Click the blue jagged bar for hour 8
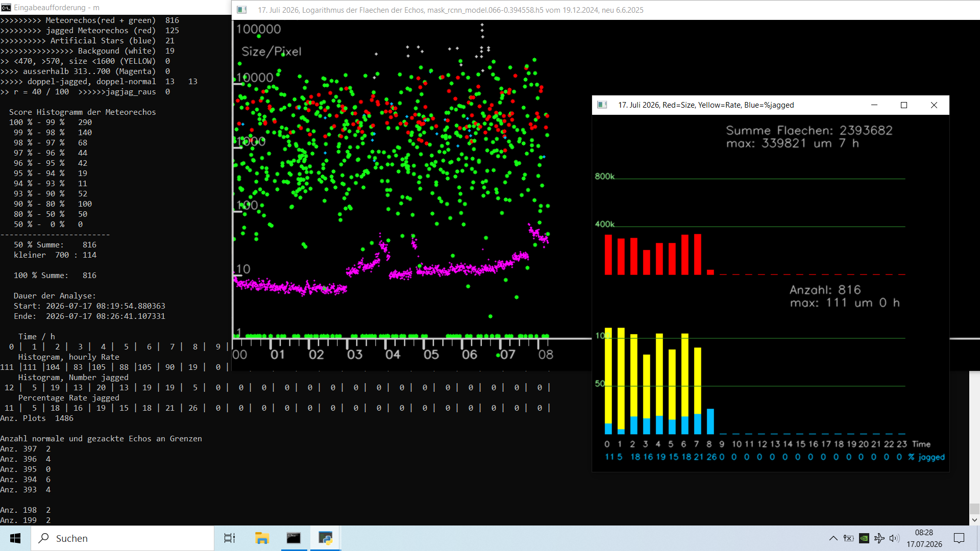Image resolution: width=980 pixels, height=551 pixels. pyautogui.click(x=710, y=421)
